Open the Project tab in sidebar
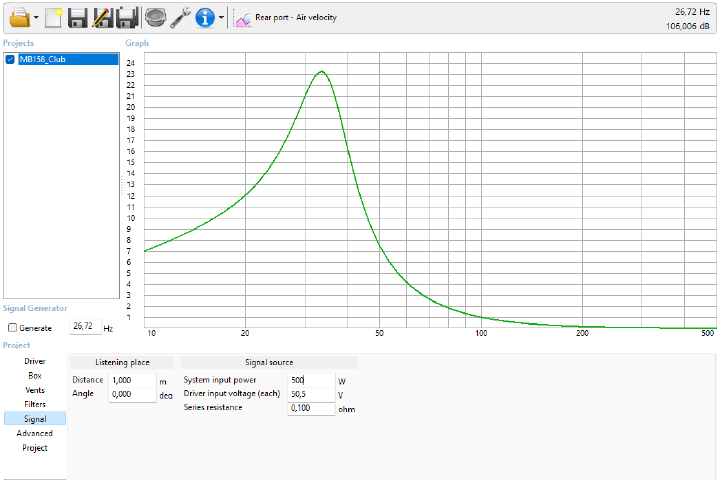Image resolution: width=720 pixels, height=480 pixels. coord(35,448)
